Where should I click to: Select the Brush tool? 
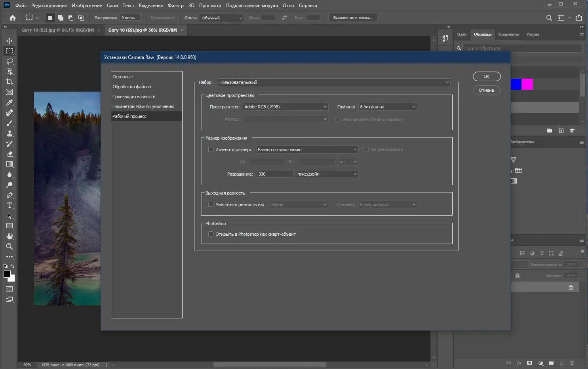[x=10, y=123]
